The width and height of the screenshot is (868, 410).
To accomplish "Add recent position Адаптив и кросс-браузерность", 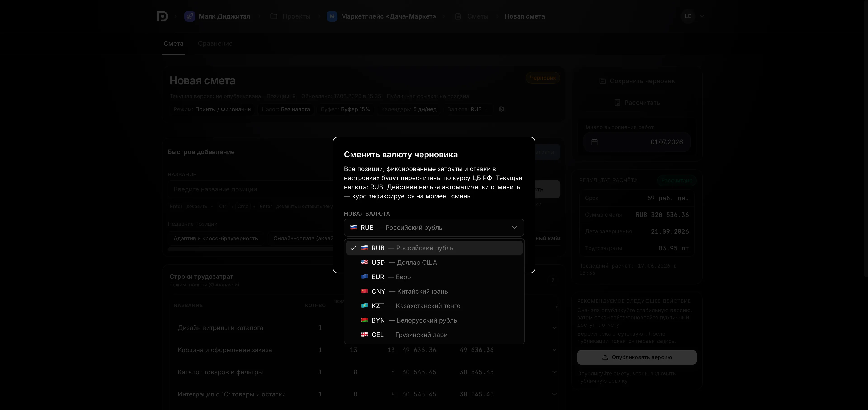I will (216, 238).
